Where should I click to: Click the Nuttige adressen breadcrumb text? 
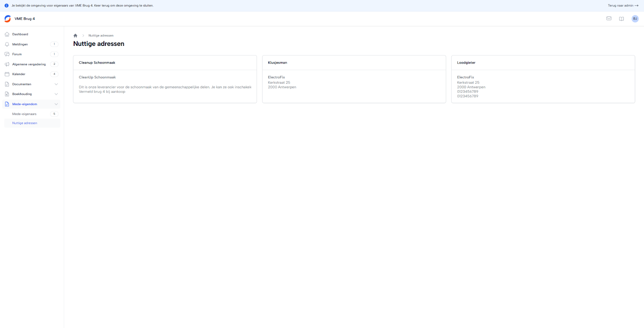101,35
